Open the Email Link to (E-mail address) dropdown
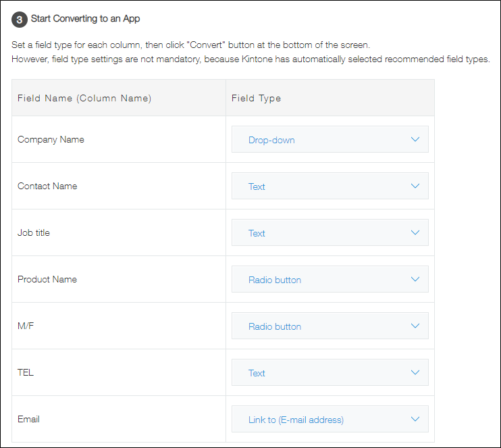This screenshot has height=448, width=501. click(329, 420)
